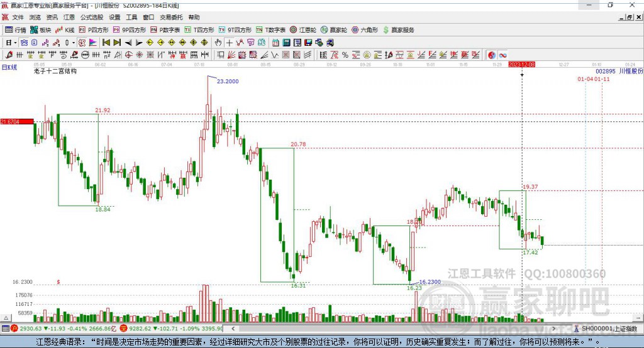The image size is (644, 348).
Task: Click the infinity symbol icon
Action: coord(502,55)
